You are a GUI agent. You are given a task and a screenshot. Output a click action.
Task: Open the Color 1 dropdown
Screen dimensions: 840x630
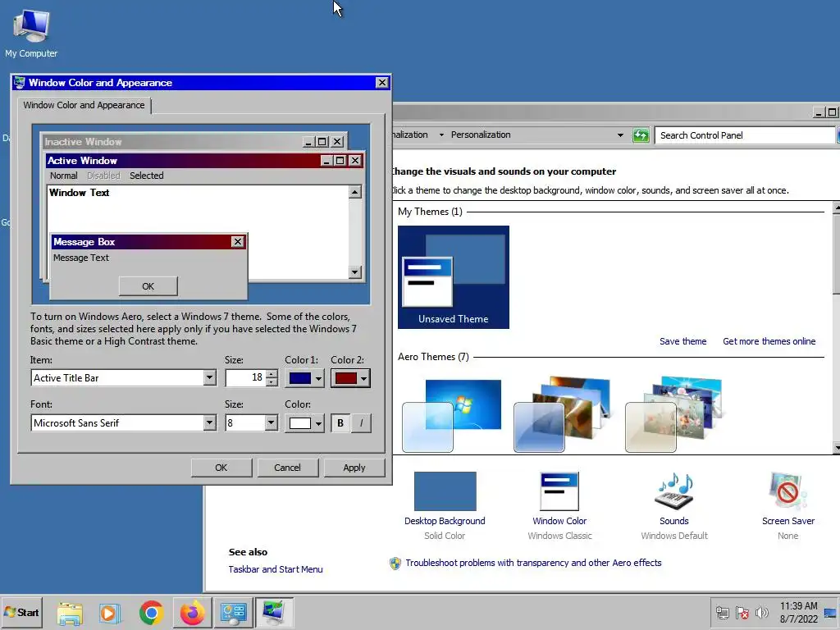point(304,378)
